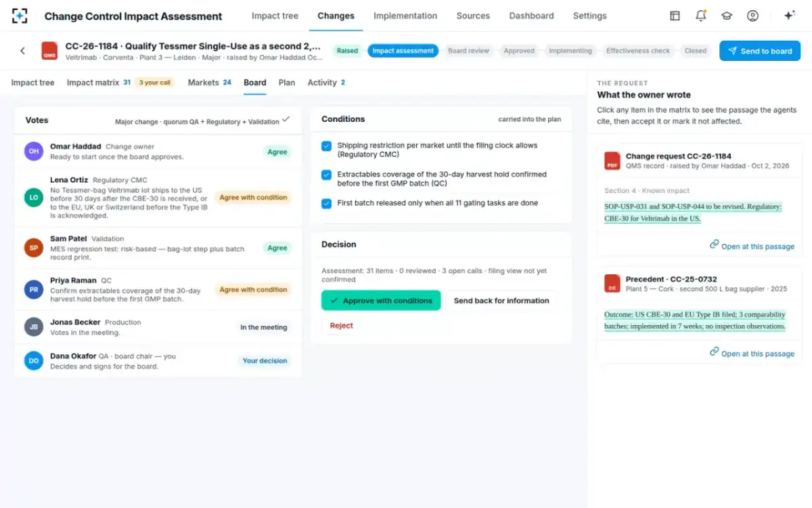Open the notifications bell
The width and height of the screenshot is (812, 508).
(701, 16)
